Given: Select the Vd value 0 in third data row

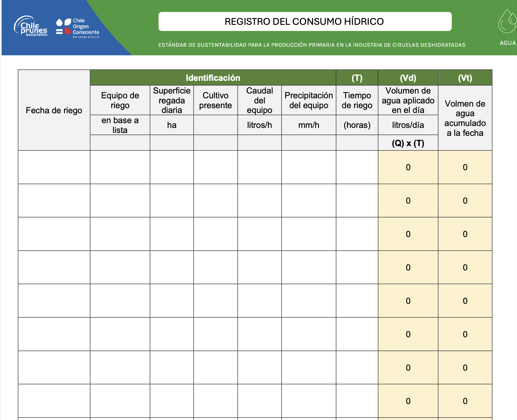Looking at the screenshot, I should (x=408, y=234).
